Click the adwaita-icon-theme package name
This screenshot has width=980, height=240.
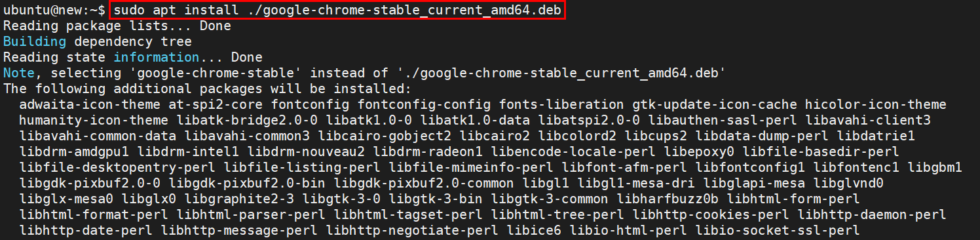tap(90, 105)
